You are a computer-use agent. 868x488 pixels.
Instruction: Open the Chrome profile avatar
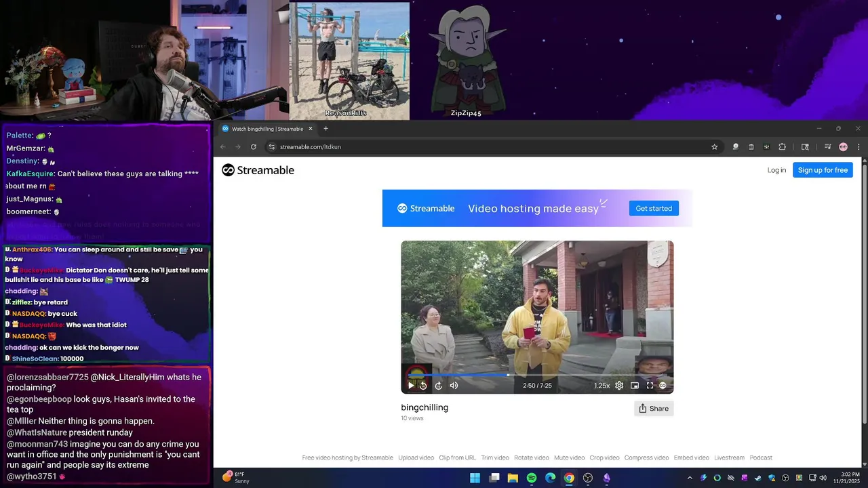pyautogui.click(x=843, y=146)
